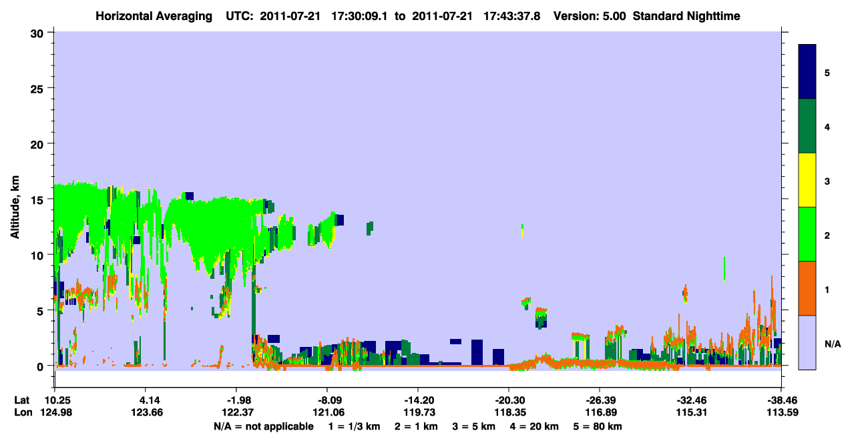This screenshot has height=445, width=868.
Task: Click the dark green colorbar segment labeled 4
Action: pos(807,126)
